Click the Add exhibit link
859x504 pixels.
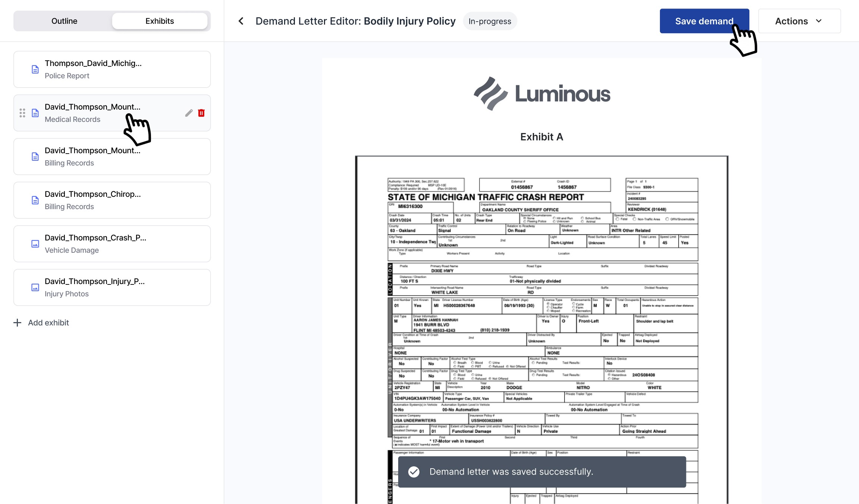[48, 322]
